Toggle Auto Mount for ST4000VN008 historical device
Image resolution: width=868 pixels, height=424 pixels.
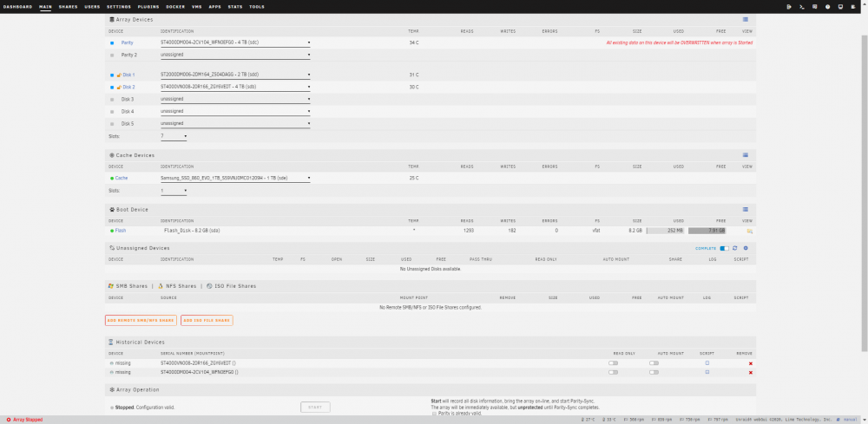(x=654, y=363)
